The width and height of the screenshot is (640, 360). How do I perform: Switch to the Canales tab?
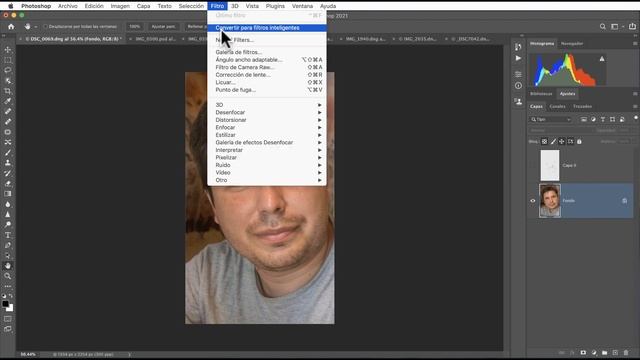[557, 107]
